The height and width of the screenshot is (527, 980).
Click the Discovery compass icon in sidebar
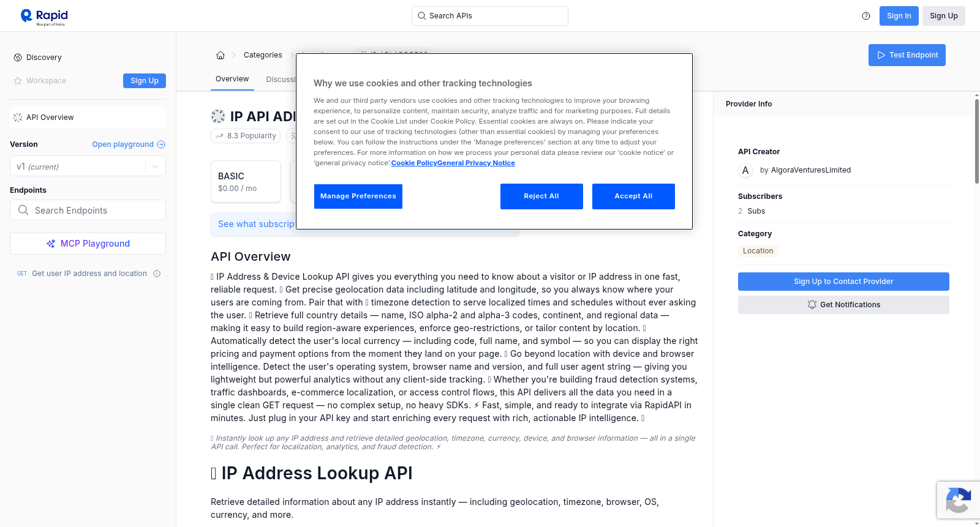pyautogui.click(x=18, y=58)
